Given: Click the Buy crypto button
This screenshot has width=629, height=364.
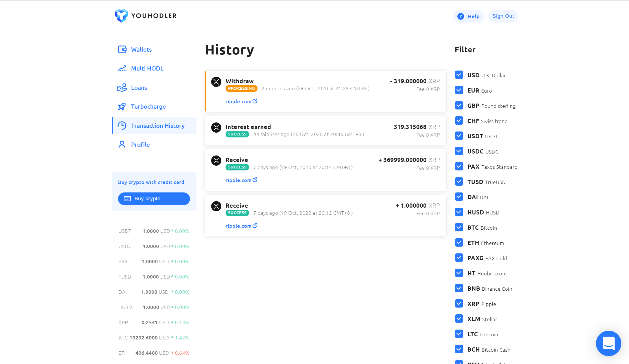Looking at the screenshot, I should 154,199.
